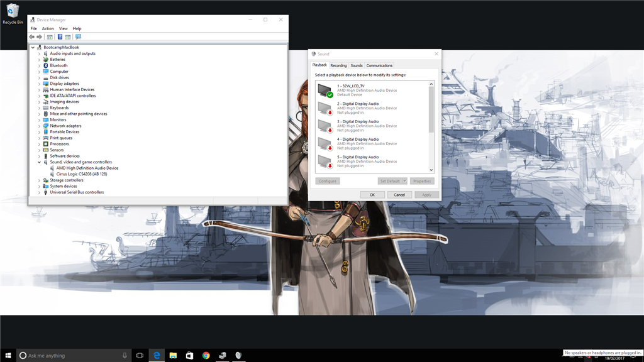Click Cancel in the Sound dialog
This screenshot has width=644, height=362.
399,195
